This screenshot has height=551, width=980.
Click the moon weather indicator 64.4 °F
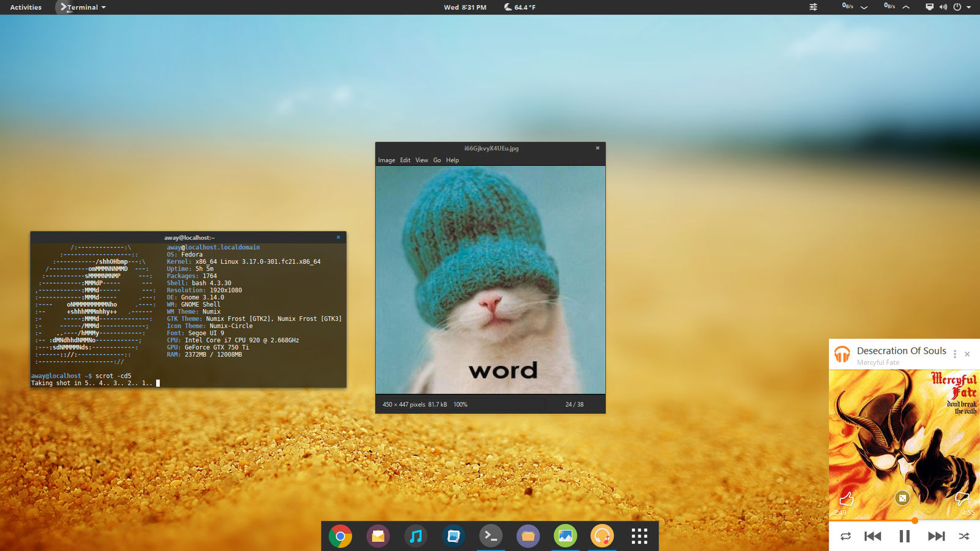click(519, 7)
